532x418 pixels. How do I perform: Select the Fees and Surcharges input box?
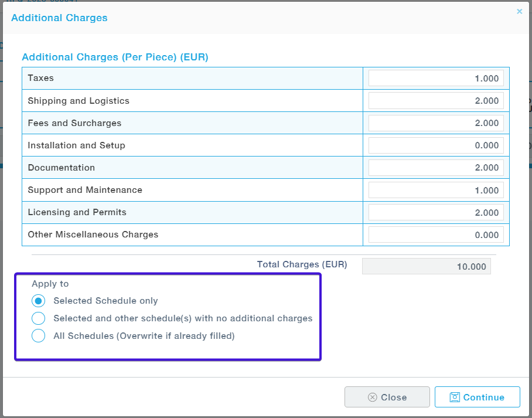click(x=435, y=123)
